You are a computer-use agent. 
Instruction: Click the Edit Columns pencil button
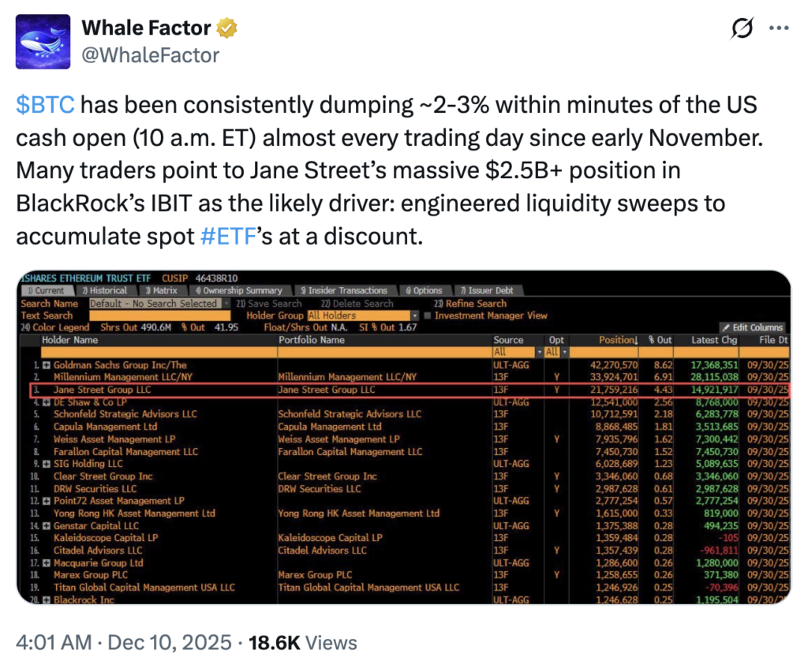pyautogui.click(x=751, y=327)
